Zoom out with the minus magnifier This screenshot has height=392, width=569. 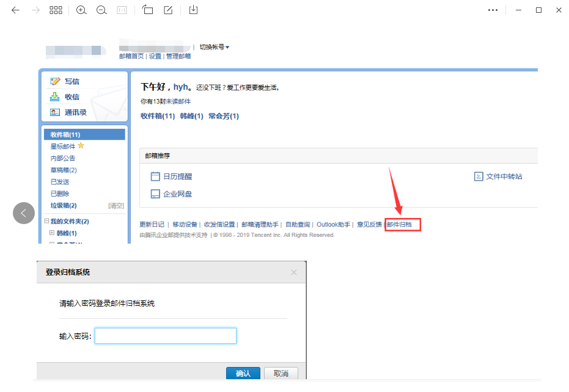(x=101, y=10)
